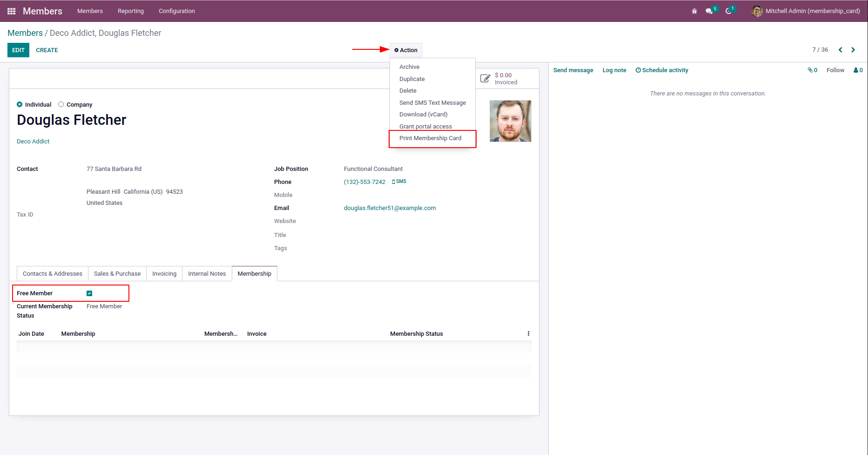This screenshot has height=455, width=868.
Task: Sort by Invoice column header
Action: click(257, 334)
